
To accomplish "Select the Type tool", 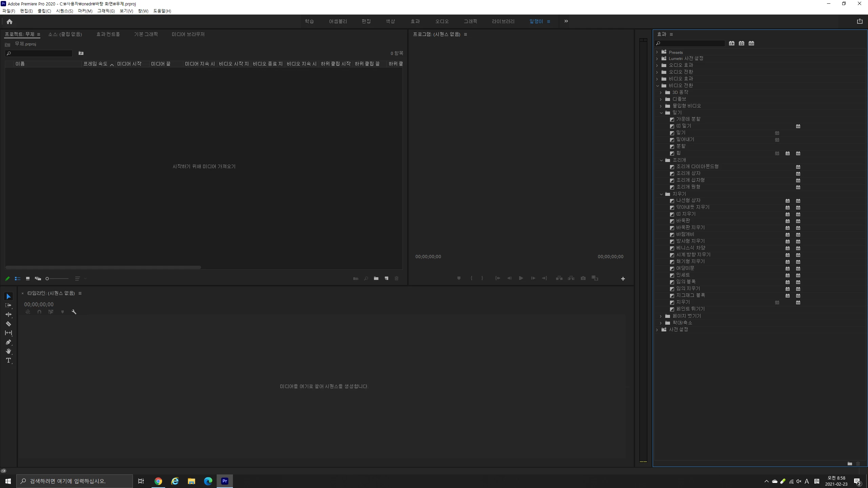I will pos(8,360).
